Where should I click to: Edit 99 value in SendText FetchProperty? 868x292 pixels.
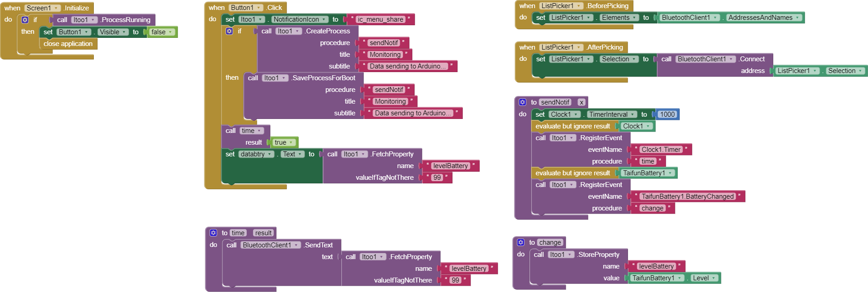coord(455,280)
